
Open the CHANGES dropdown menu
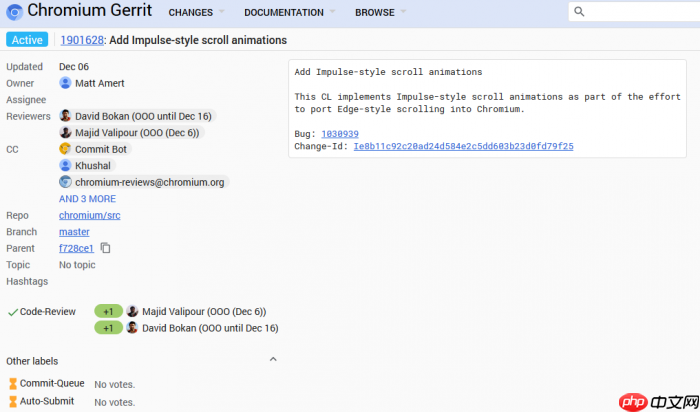click(x=196, y=13)
